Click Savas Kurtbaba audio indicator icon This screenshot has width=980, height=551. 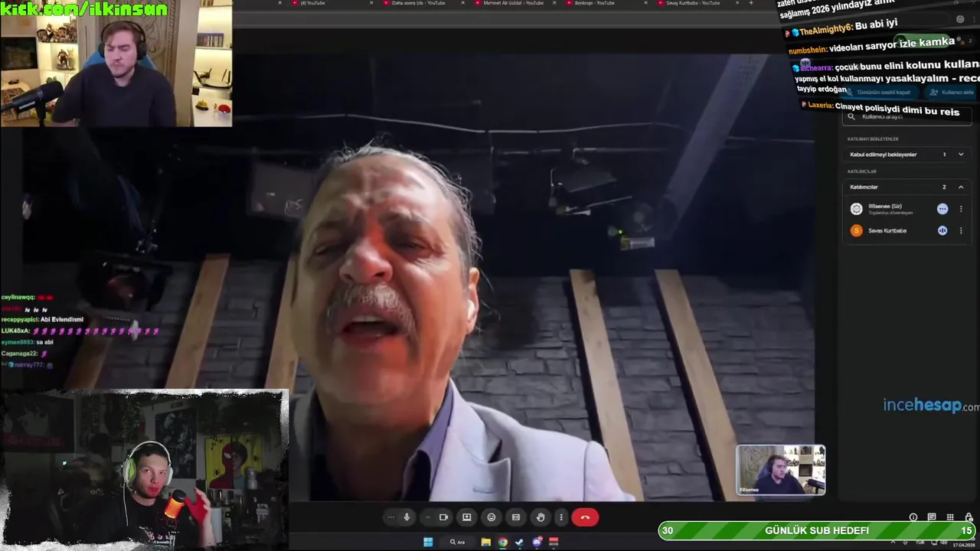pyautogui.click(x=942, y=230)
